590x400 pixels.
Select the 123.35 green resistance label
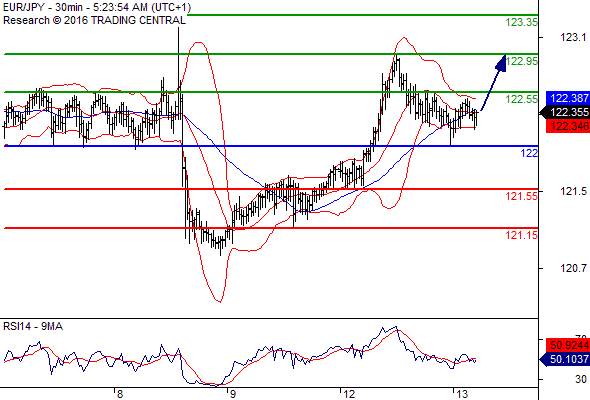(521, 23)
